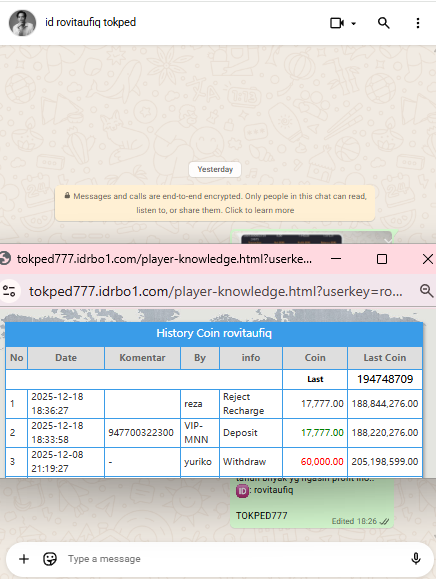This screenshot has width=436, height=579.
Task: Open the three-dot chat menu
Action: coord(418,23)
